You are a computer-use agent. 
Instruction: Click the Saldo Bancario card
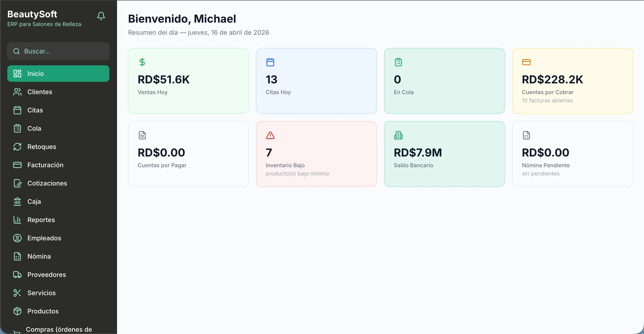(x=445, y=154)
